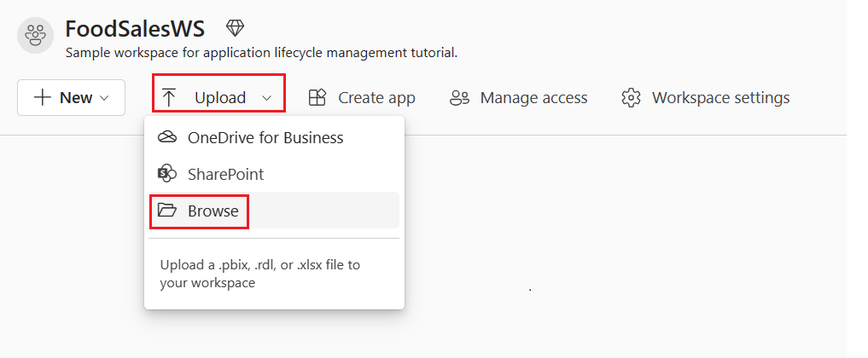
Task: Click the Workspace settings gear icon
Action: click(x=632, y=98)
